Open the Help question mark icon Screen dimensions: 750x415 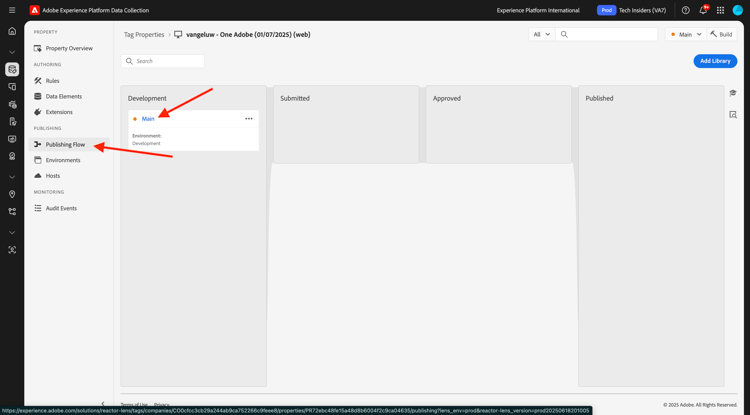pyautogui.click(x=685, y=10)
